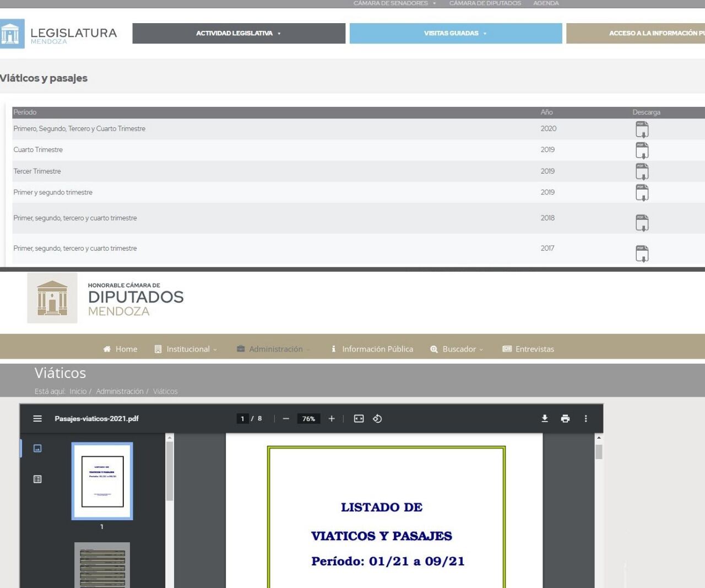705x588 pixels.
Task: Expand the Administración menu
Action: pyautogui.click(x=274, y=349)
